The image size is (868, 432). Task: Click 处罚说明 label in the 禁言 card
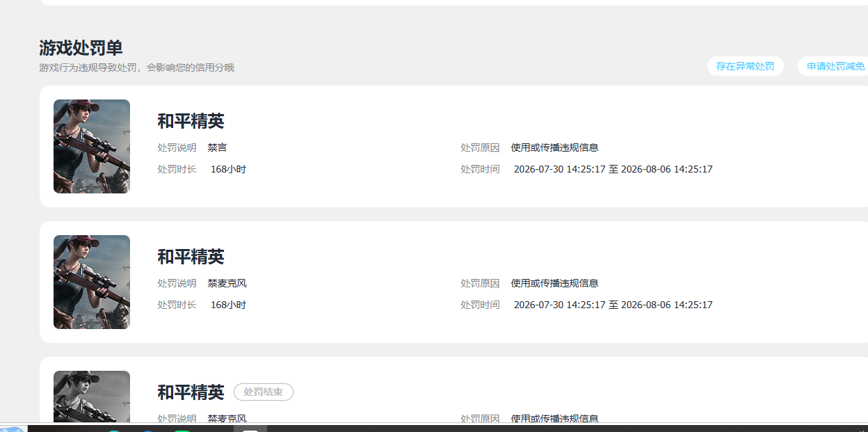click(177, 147)
